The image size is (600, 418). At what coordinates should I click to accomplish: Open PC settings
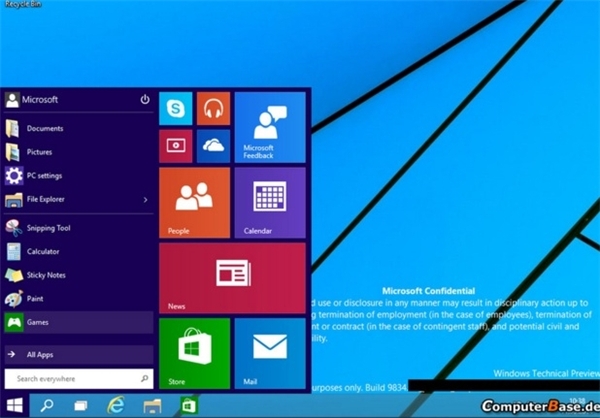click(79, 176)
